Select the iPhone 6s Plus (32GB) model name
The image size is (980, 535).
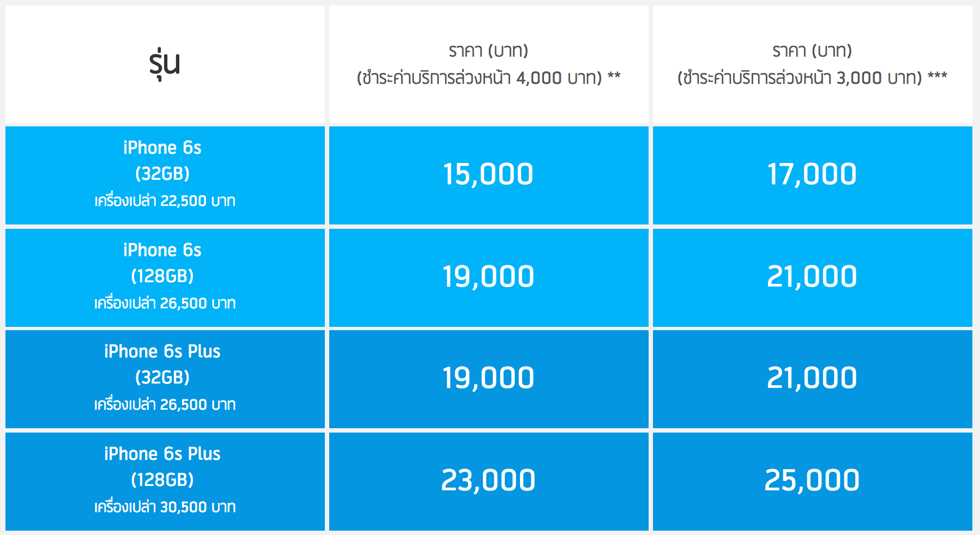tap(162, 364)
